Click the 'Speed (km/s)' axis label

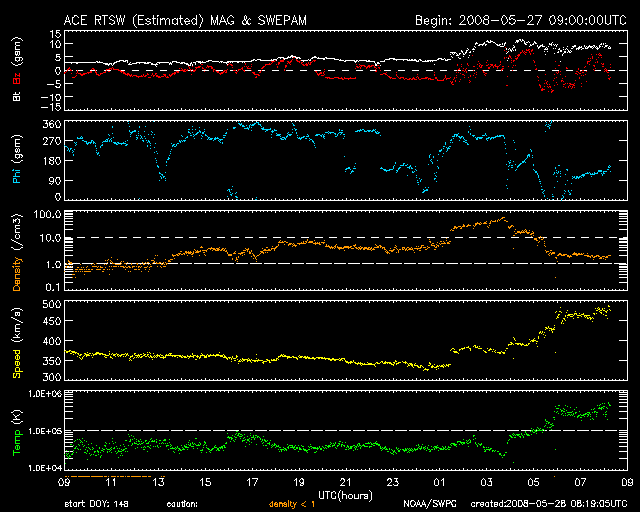pyautogui.click(x=17, y=343)
